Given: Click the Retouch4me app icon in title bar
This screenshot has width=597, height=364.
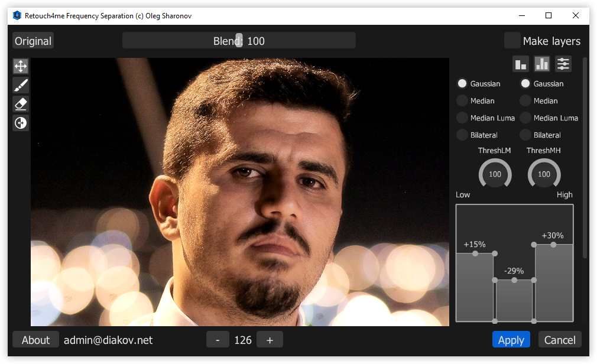Looking at the screenshot, I should [x=17, y=15].
